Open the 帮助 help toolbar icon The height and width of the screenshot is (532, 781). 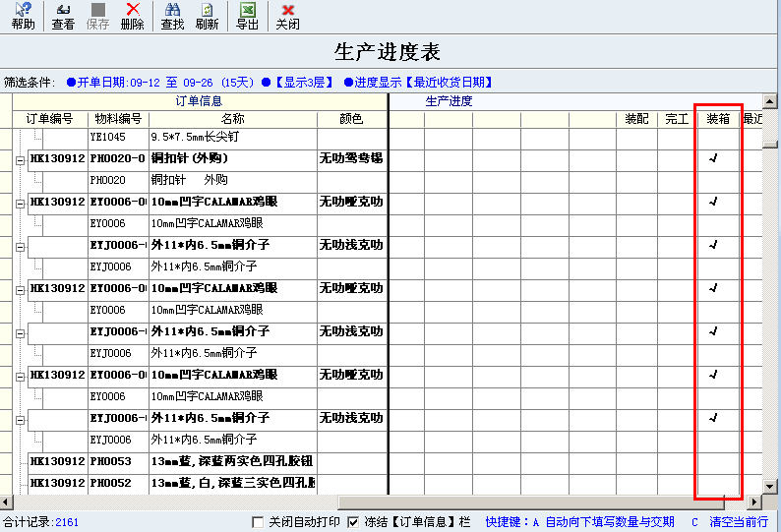pyautogui.click(x=23, y=16)
